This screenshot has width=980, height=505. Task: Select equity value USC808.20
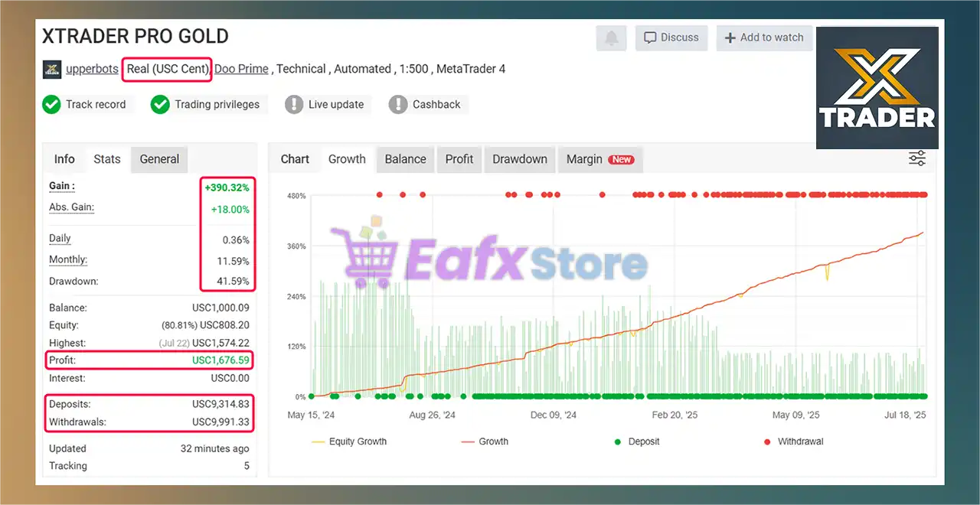224,325
